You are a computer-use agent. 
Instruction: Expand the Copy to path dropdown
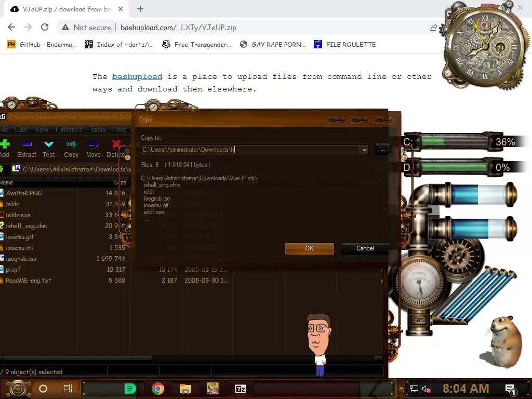click(364, 150)
